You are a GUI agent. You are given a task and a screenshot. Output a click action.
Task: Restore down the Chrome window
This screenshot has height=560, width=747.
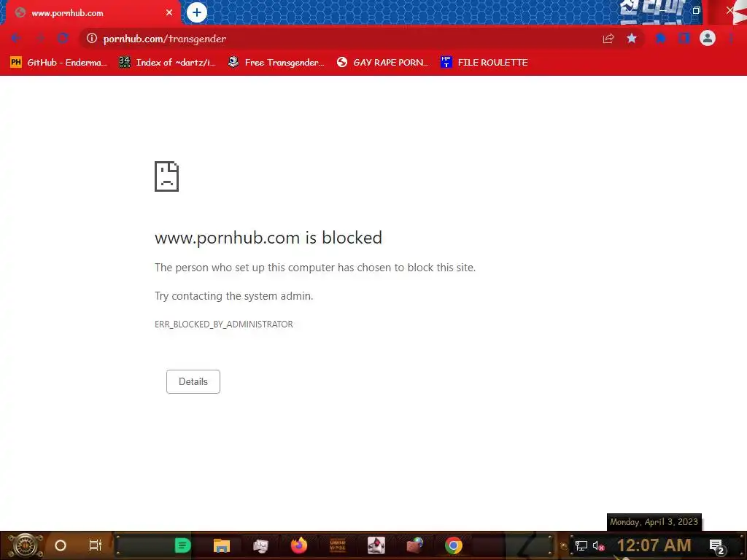697,10
